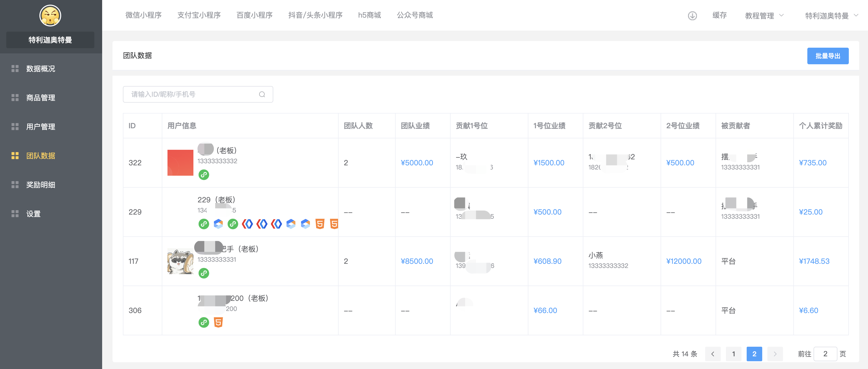Viewport: 868px width, 369px height.
Task: Go to previous page arrow
Action: point(712,354)
